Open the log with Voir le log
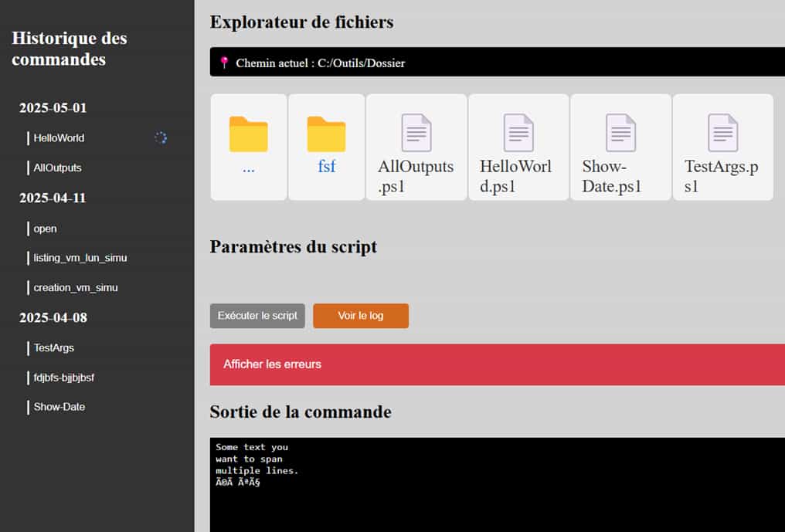 (361, 316)
